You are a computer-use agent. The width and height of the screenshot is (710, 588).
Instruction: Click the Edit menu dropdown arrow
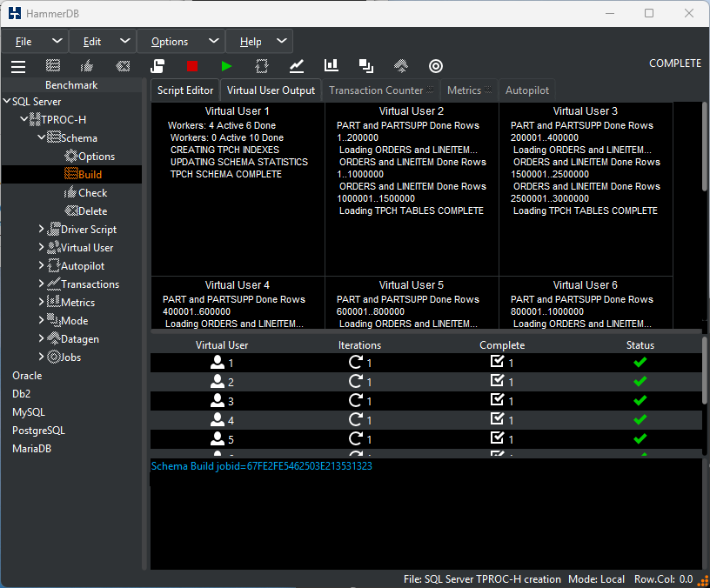pos(125,41)
